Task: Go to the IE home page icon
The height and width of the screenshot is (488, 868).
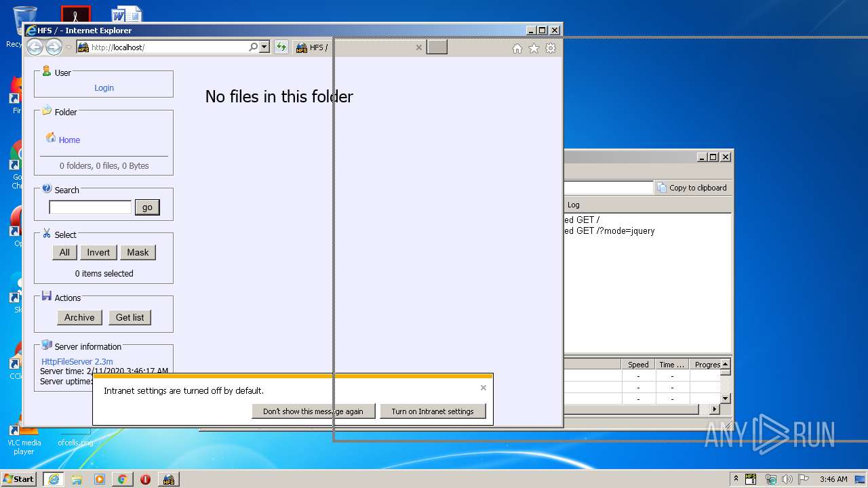Action: [517, 48]
